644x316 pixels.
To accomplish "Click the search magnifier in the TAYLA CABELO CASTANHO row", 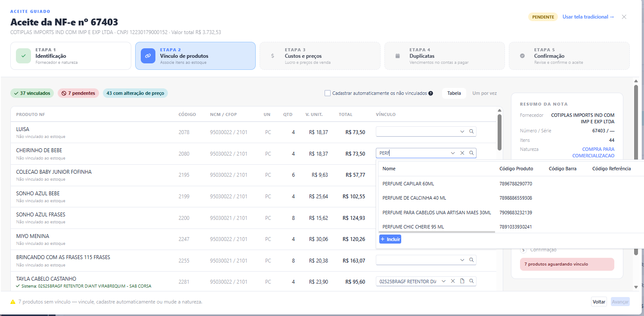I will tap(471, 281).
